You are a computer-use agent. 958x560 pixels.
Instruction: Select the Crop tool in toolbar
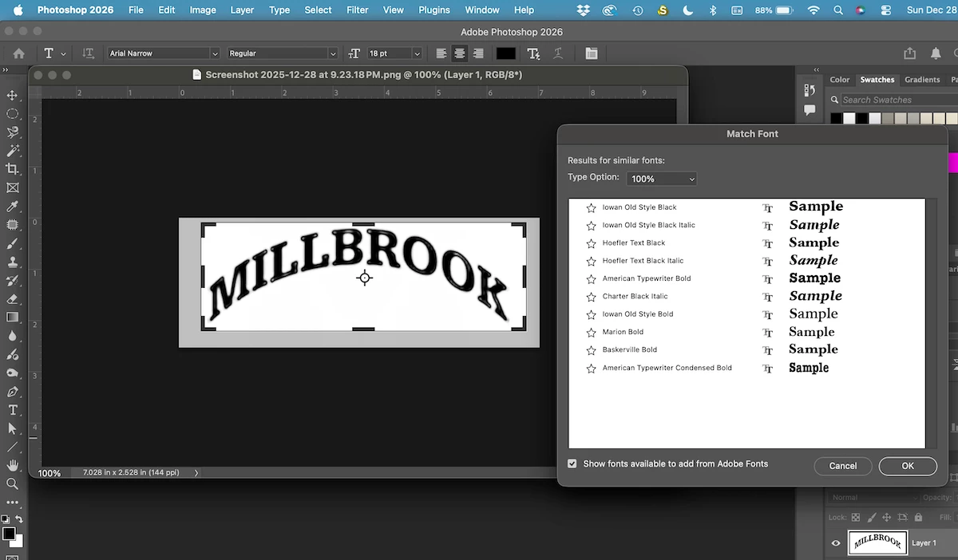coord(12,169)
